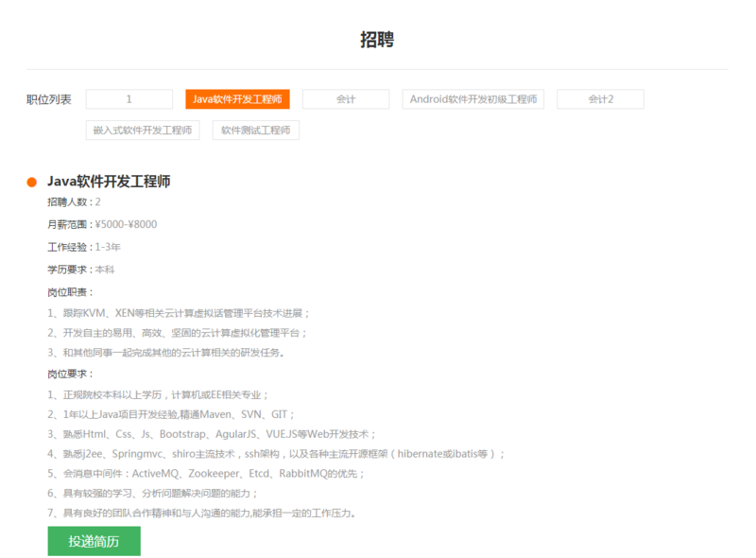
Task: Click the 工作经验 1-3年 line
Action: click(84, 247)
